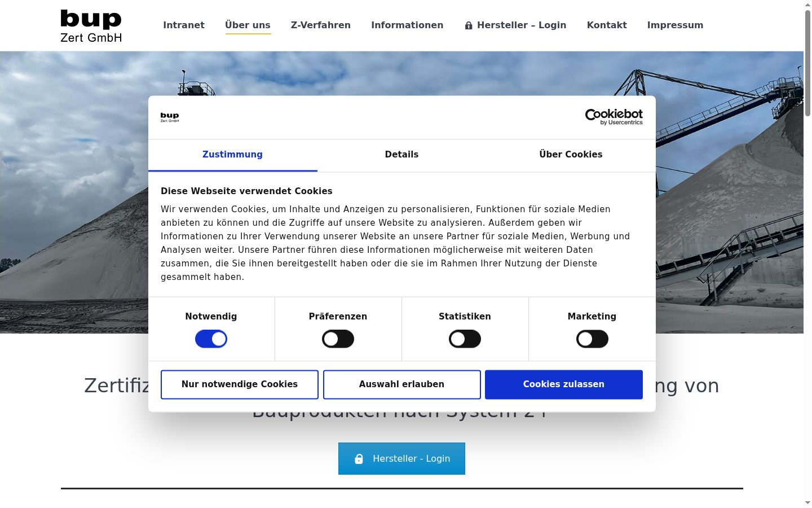Select the Zustimmung tab
The width and height of the screenshot is (812, 508).
(232, 155)
